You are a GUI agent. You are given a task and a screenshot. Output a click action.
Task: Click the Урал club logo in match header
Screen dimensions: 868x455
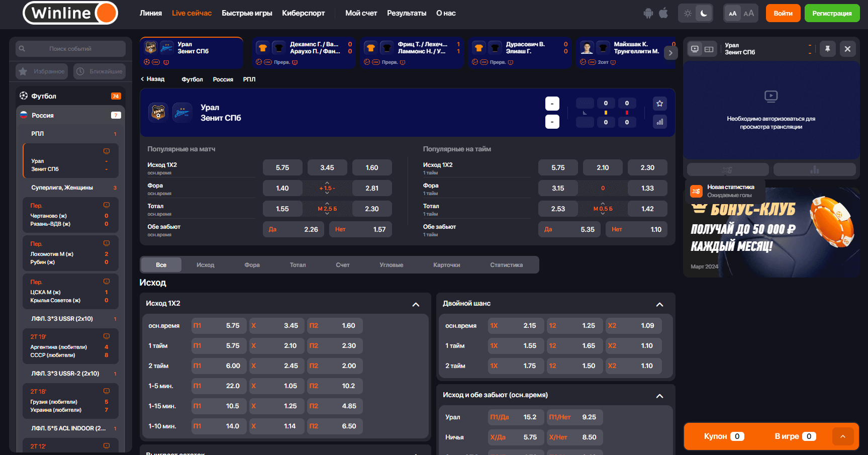tap(158, 112)
